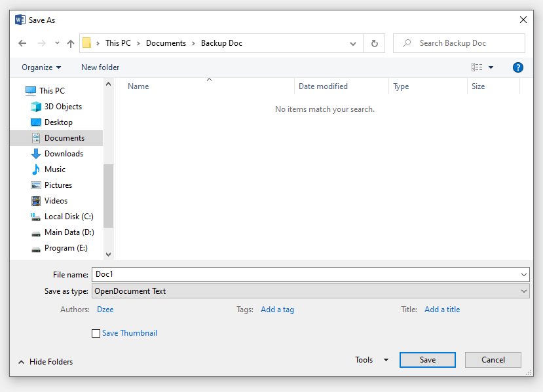Open 3D Objects in the sidebar
The height and width of the screenshot is (392, 543).
[x=63, y=107]
